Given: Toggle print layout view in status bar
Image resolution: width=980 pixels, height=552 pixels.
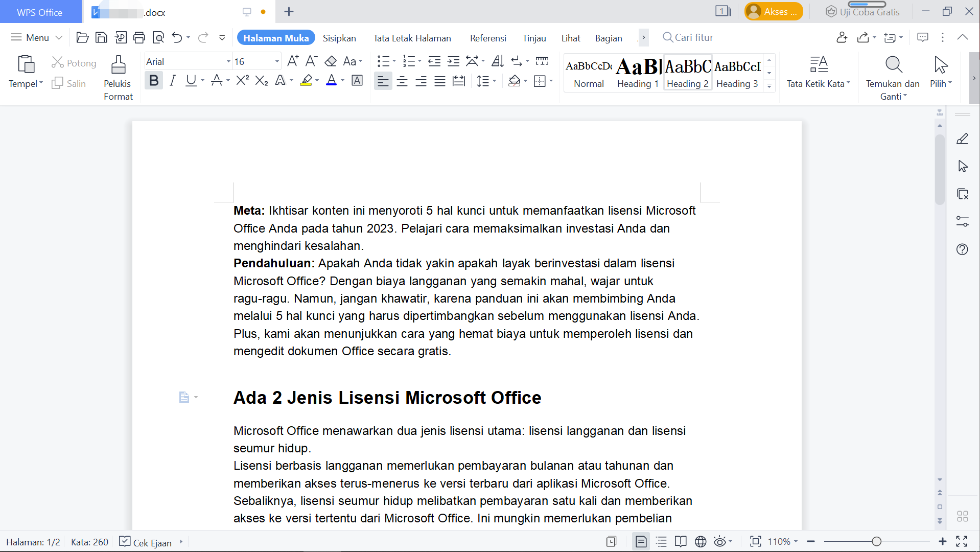Looking at the screenshot, I should click(x=641, y=542).
